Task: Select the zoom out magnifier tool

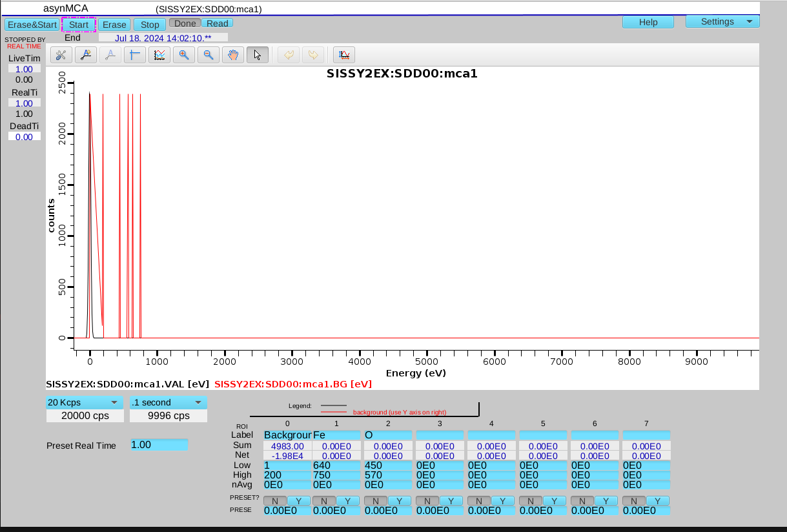Action: pyautogui.click(x=208, y=55)
